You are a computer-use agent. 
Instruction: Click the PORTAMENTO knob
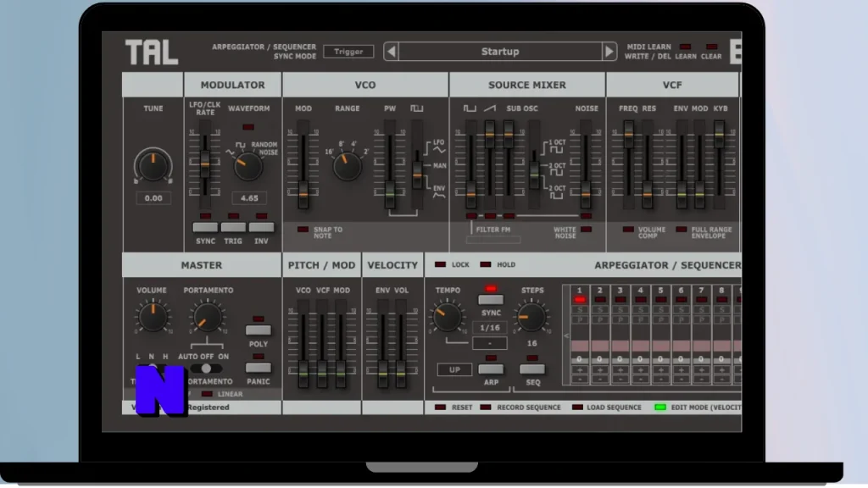tap(207, 317)
